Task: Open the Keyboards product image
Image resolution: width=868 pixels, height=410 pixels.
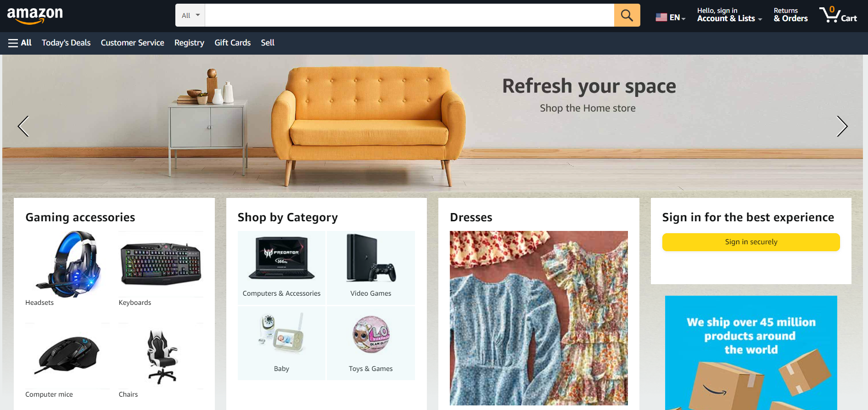Action: click(x=161, y=264)
